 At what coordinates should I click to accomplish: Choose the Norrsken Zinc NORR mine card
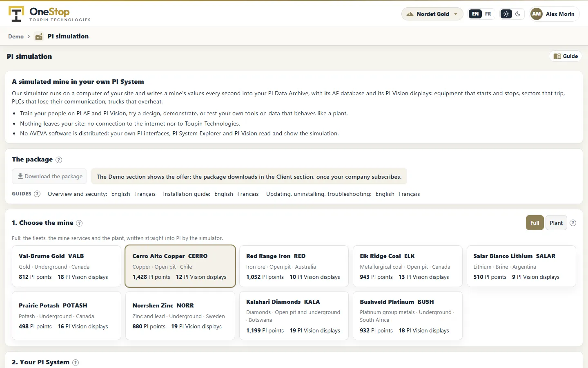click(x=180, y=316)
